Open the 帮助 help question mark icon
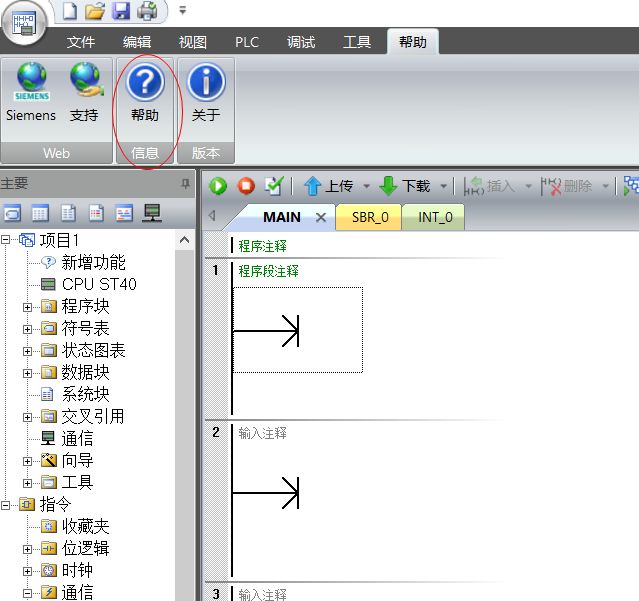This screenshot has height=601, width=639. 145,91
